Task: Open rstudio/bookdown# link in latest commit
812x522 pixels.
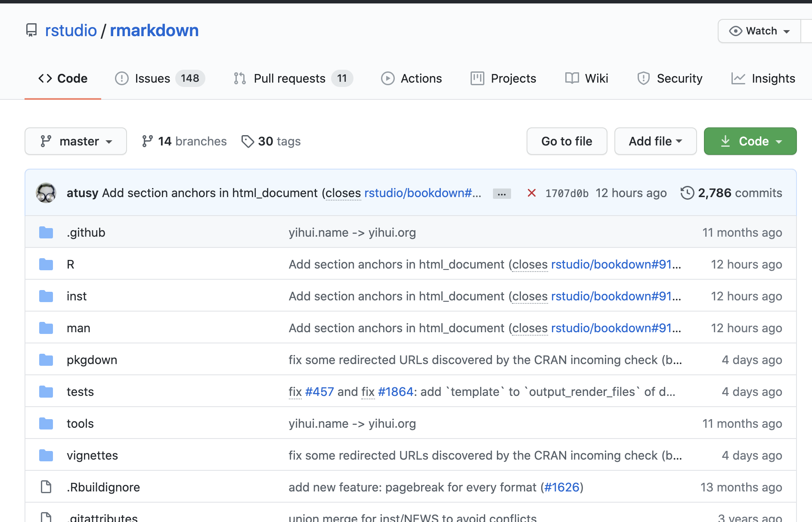Action: point(423,193)
